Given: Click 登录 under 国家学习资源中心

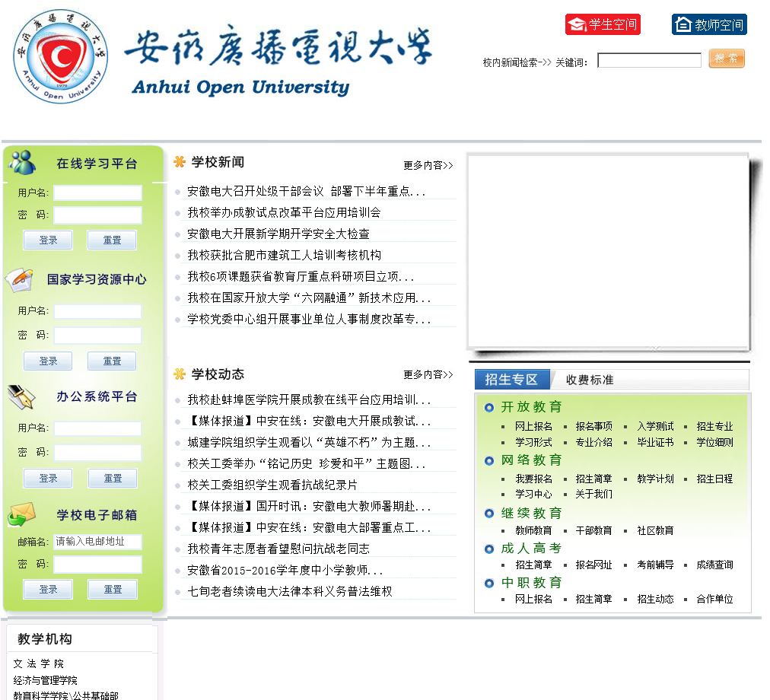Looking at the screenshot, I should [48, 361].
